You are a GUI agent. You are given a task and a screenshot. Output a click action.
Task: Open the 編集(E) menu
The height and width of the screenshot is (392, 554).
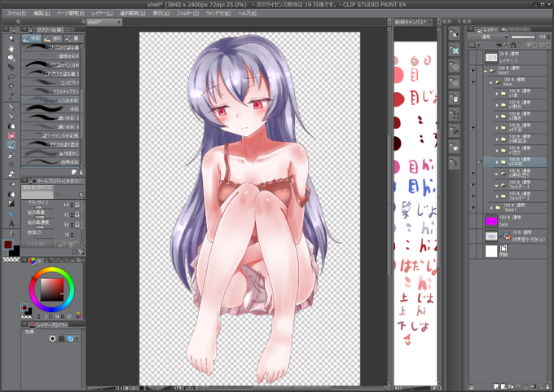[x=42, y=13]
